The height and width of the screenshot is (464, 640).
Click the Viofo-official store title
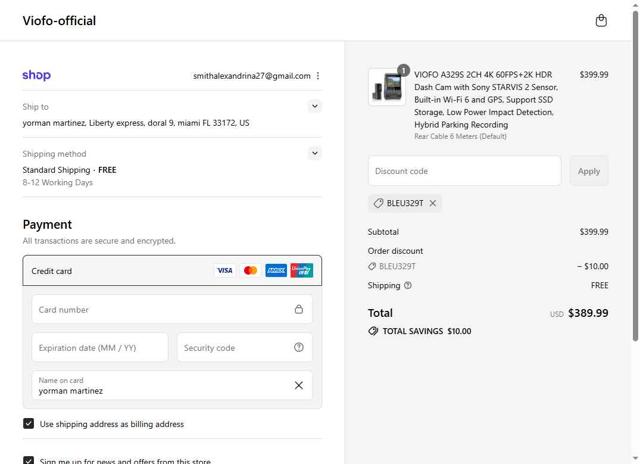[59, 20]
